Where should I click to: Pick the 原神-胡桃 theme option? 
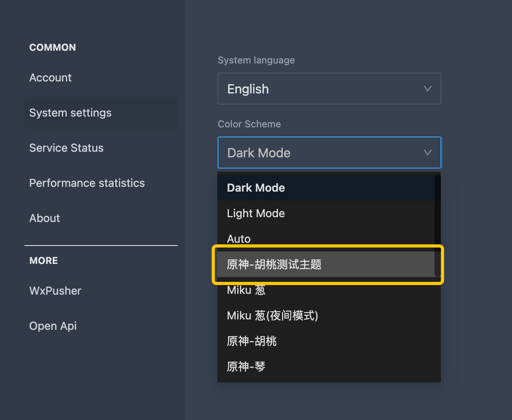tap(252, 341)
